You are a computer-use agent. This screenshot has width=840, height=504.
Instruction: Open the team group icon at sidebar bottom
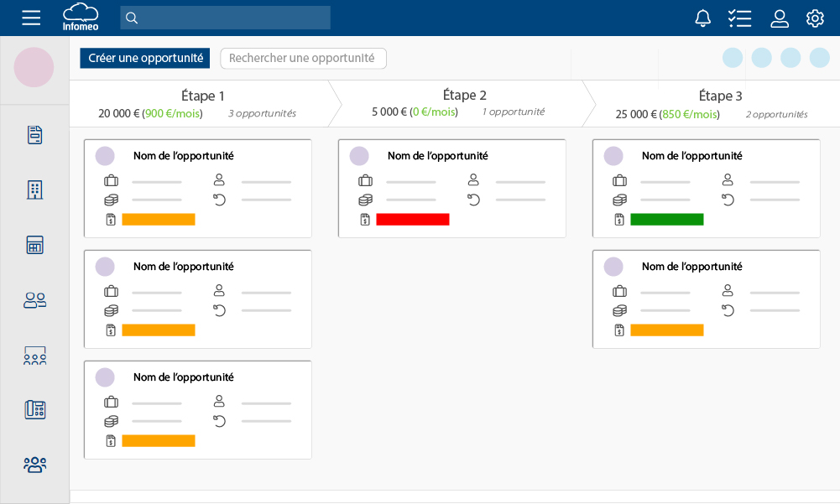tap(34, 464)
